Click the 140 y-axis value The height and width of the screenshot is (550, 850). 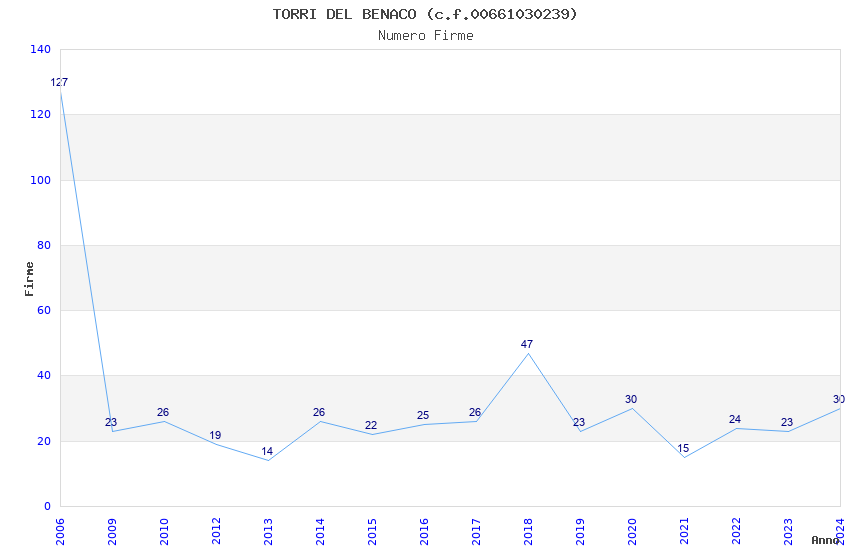pos(41,49)
